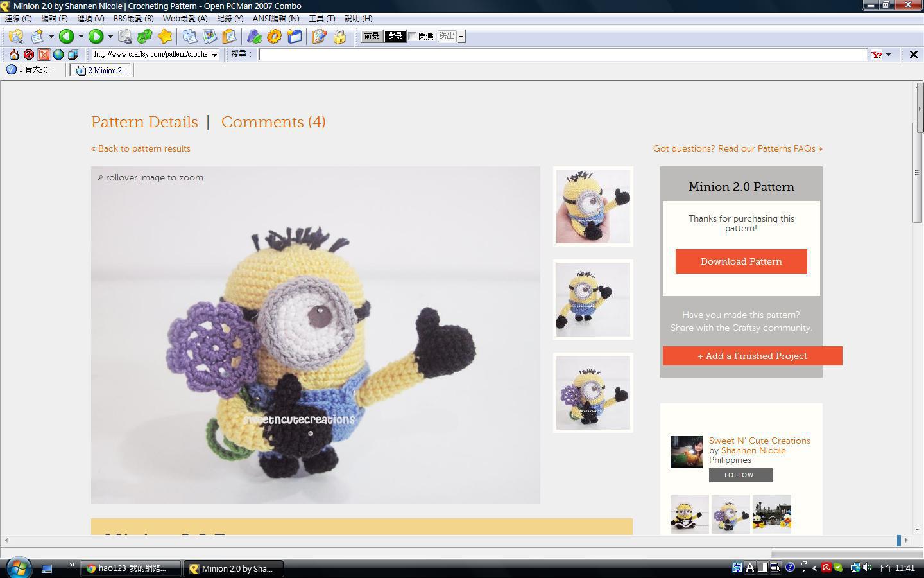Click + Add a Finished Project button
This screenshot has height=578, width=924.
coord(753,356)
